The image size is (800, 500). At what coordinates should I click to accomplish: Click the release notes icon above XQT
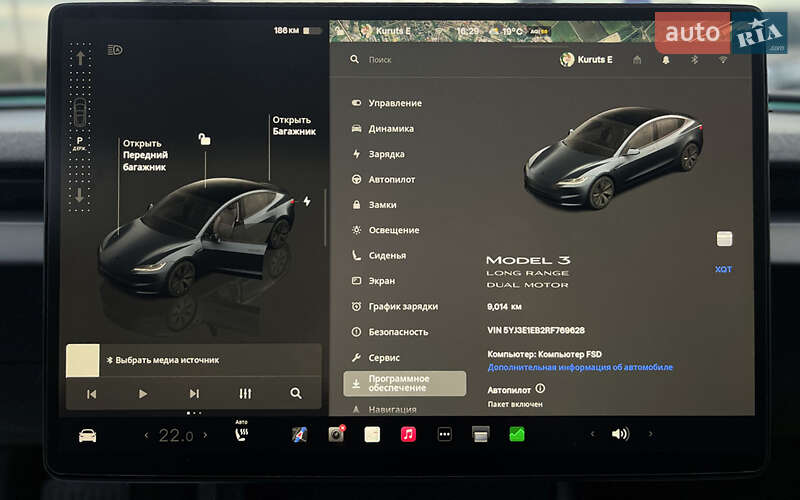point(724,239)
